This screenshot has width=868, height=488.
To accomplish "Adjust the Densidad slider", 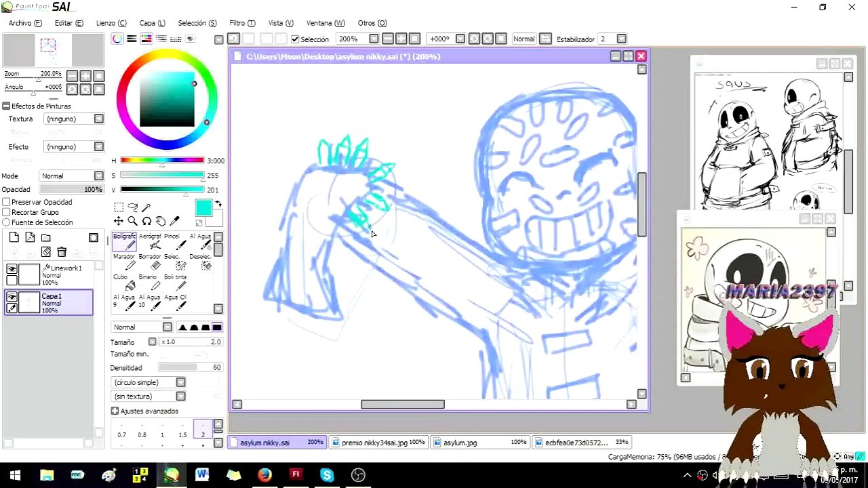I will pyautogui.click(x=191, y=367).
